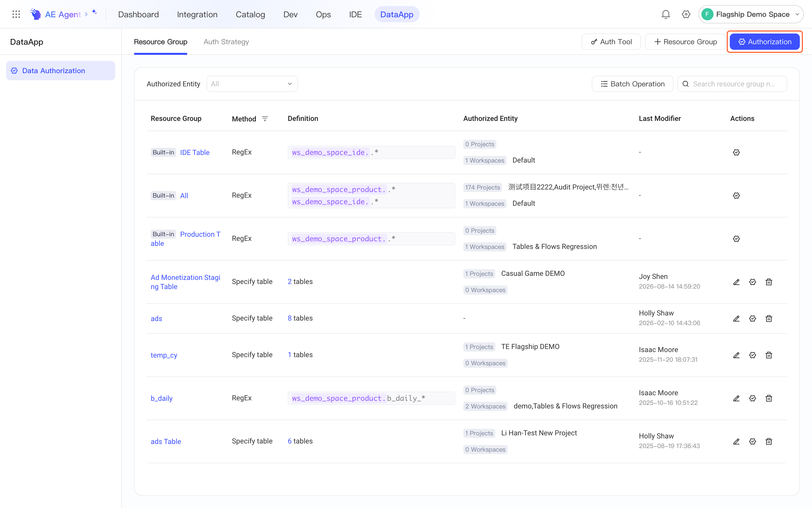Add a new Resource Group

tap(685, 42)
